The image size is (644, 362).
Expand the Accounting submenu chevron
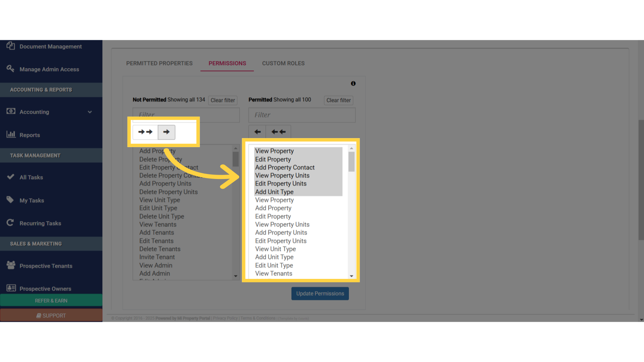[90, 112]
